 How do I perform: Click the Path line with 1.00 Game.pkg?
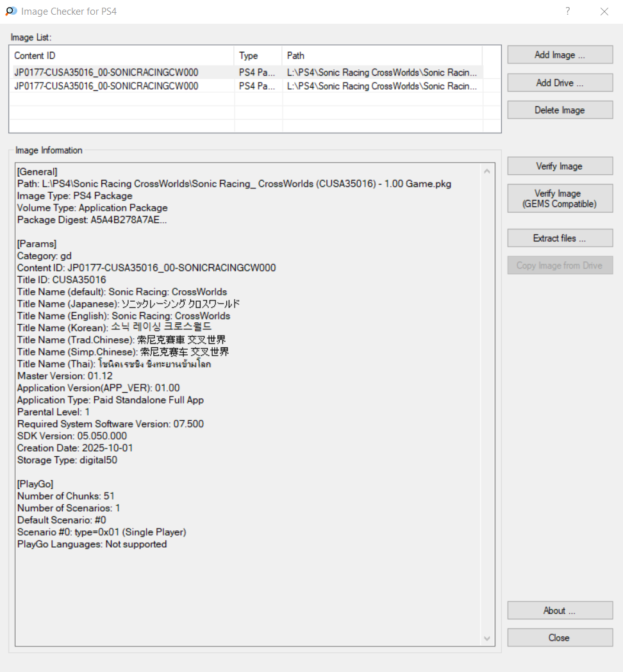(x=234, y=184)
